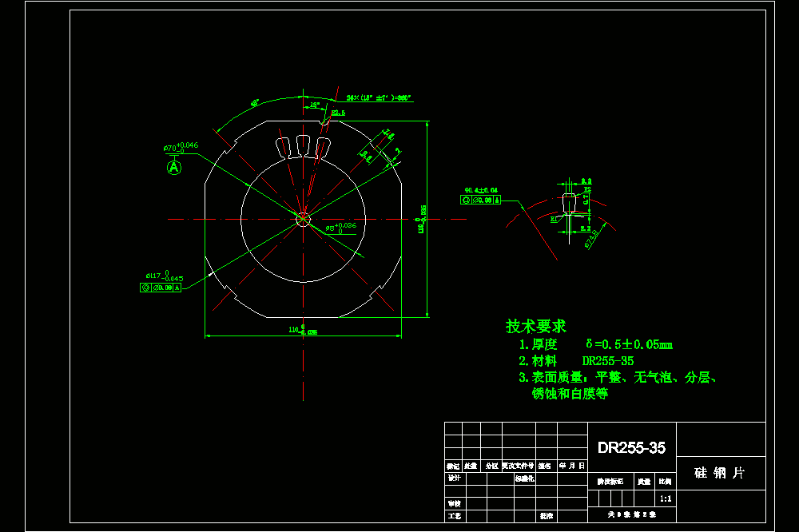Click the horizontal 110 width dimension text

tap(303, 330)
